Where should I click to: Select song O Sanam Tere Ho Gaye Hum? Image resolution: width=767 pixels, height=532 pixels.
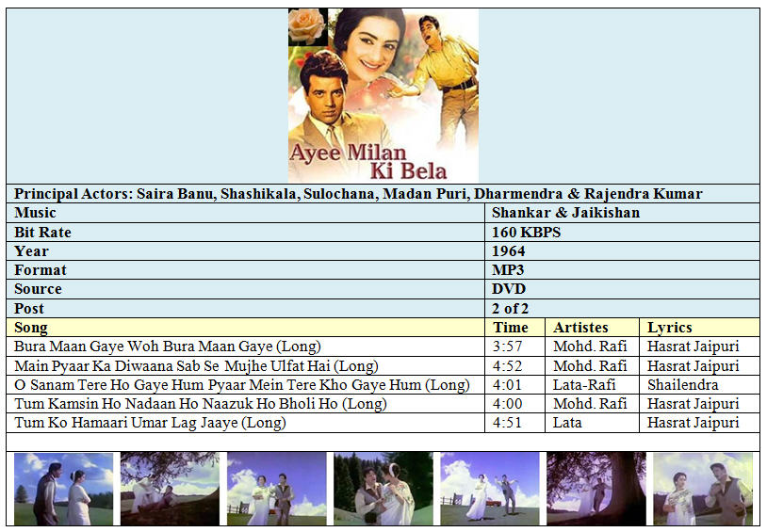coord(241,385)
